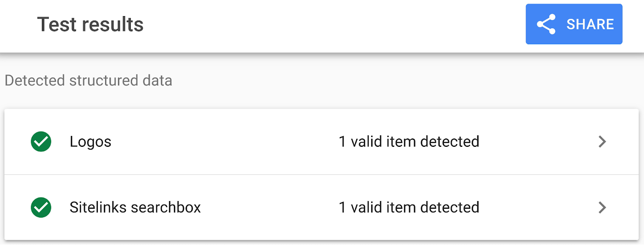Click the Test results heading
The image size is (644, 245).
click(90, 24)
